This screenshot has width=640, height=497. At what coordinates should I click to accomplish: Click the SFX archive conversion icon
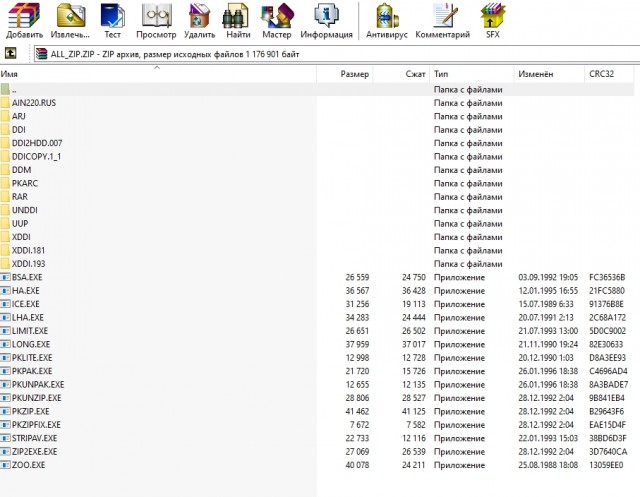493,20
